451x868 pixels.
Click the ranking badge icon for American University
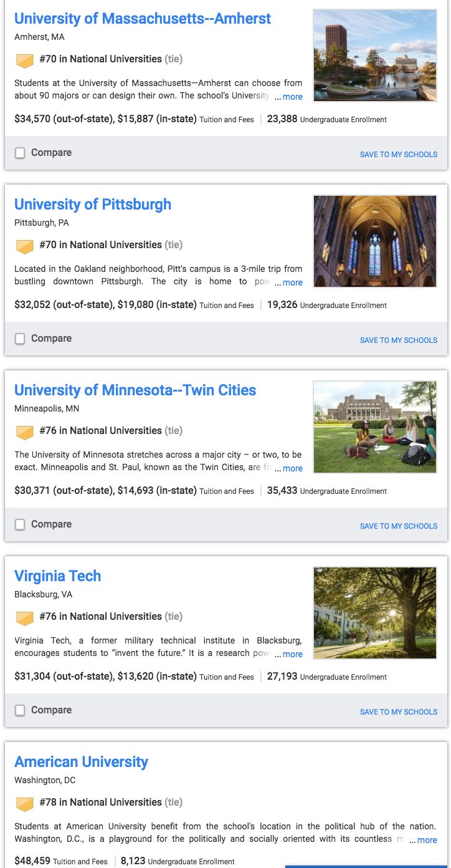24,804
